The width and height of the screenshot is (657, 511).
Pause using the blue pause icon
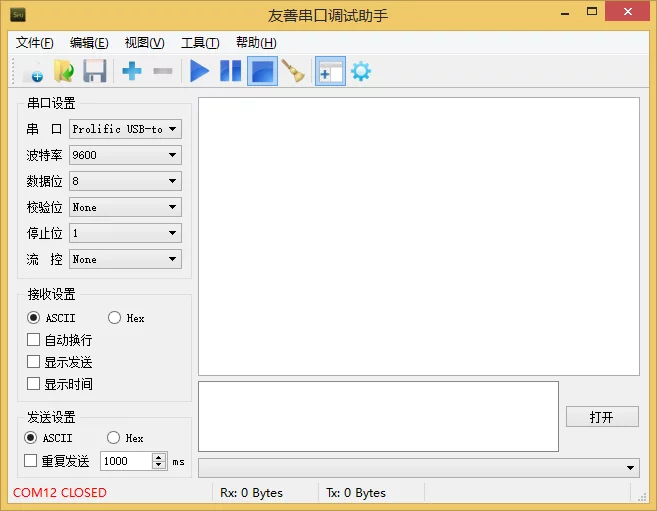pos(230,71)
